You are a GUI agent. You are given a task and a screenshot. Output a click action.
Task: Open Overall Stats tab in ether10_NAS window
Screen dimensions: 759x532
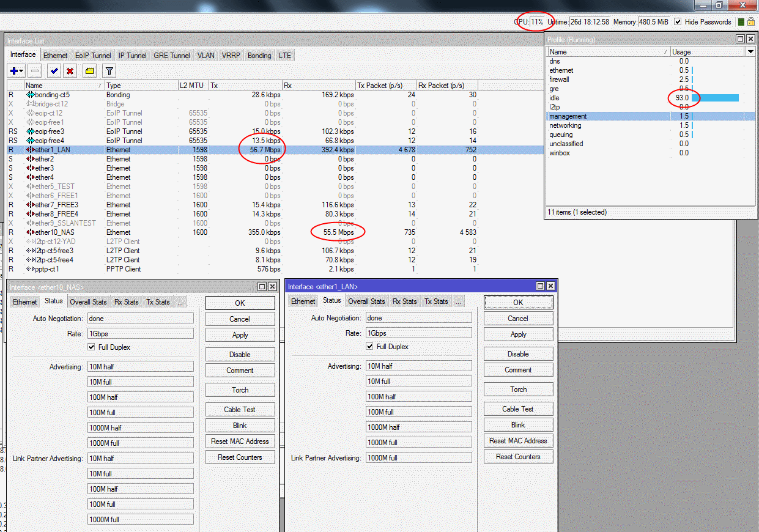(x=88, y=301)
